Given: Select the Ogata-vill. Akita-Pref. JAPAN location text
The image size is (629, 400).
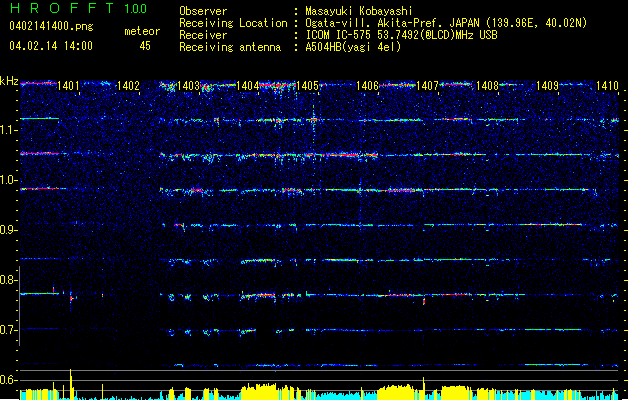Looking at the screenshot, I should point(446,23).
